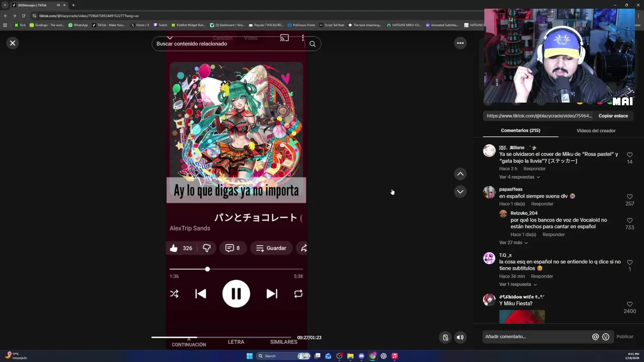Click the search magnifier icon
The image size is (644, 362).
(312, 44)
